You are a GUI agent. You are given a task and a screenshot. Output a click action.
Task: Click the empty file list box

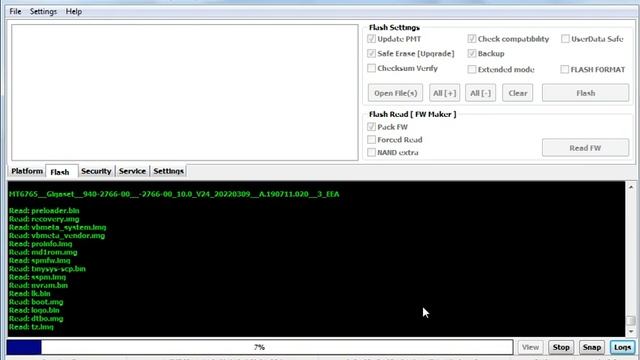point(185,92)
